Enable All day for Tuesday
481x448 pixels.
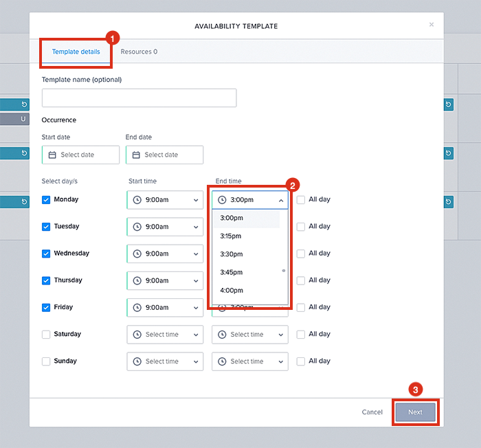point(301,227)
